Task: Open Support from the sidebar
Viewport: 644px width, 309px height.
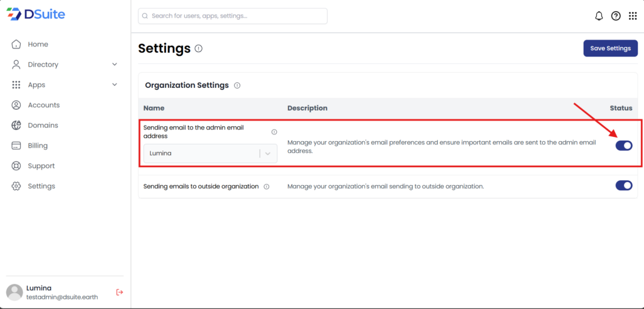Action: [x=41, y=166]
